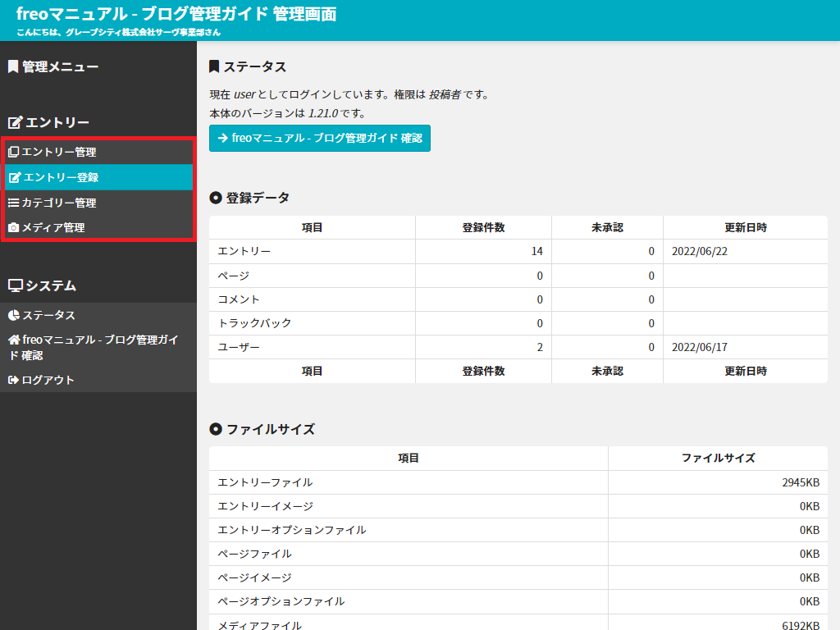Click the monitor icon beside システム heading
The width and height of the screenshot is (840, 630).
point(16,285)
